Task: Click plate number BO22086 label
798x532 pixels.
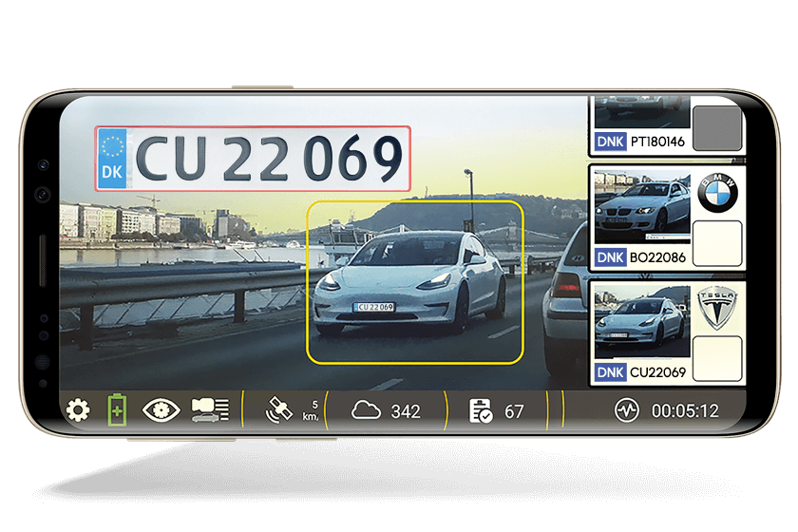Action: [x=656, y=257]
